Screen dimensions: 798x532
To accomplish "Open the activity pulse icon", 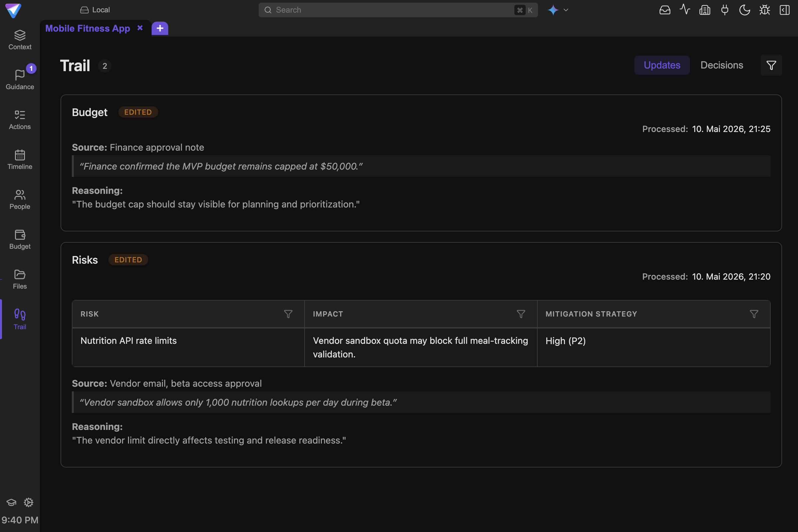I will 685,10.
